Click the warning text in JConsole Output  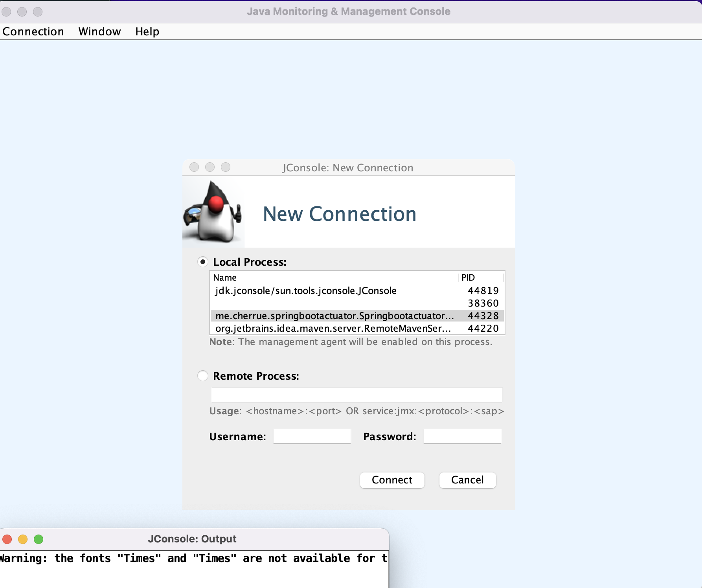pyautogui.click(x=194, y=558)
